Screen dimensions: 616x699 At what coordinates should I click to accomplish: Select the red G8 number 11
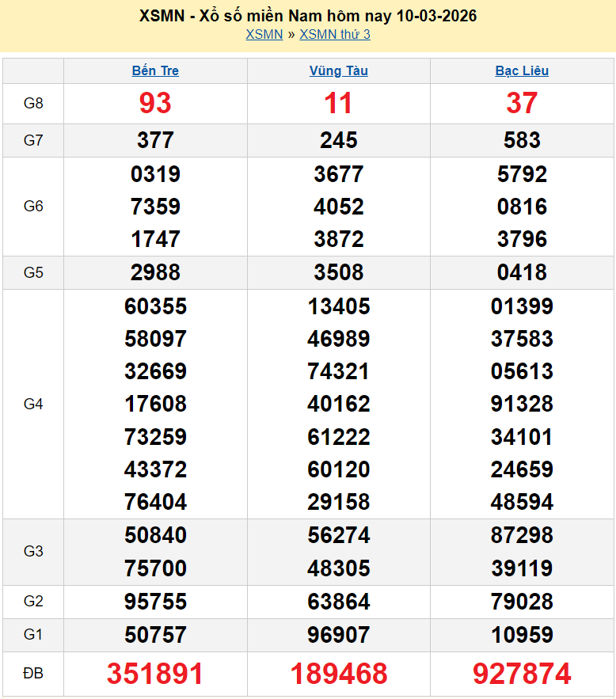click(x=338, y=103)
